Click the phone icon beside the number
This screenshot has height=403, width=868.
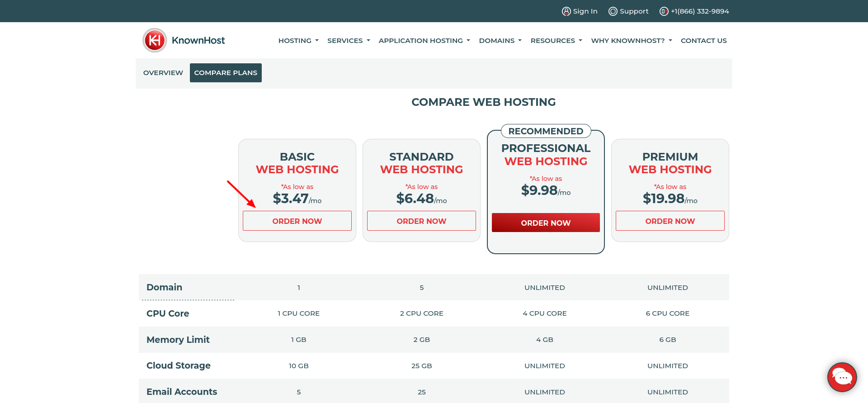point(664,11)
